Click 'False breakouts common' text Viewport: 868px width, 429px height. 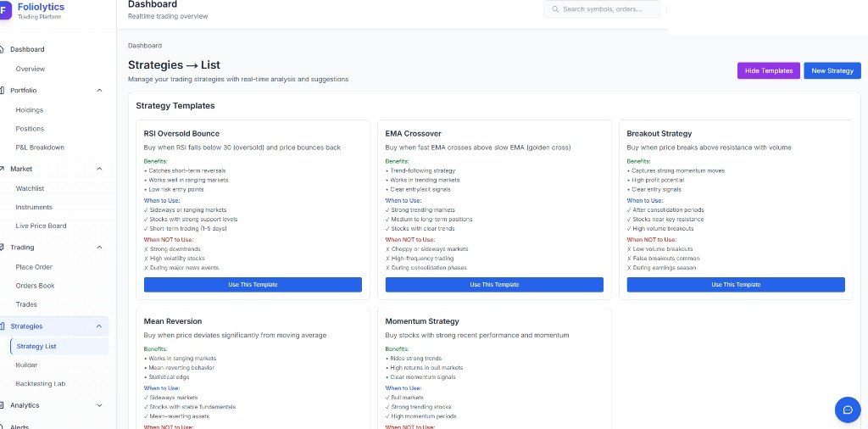click(666, 259)
